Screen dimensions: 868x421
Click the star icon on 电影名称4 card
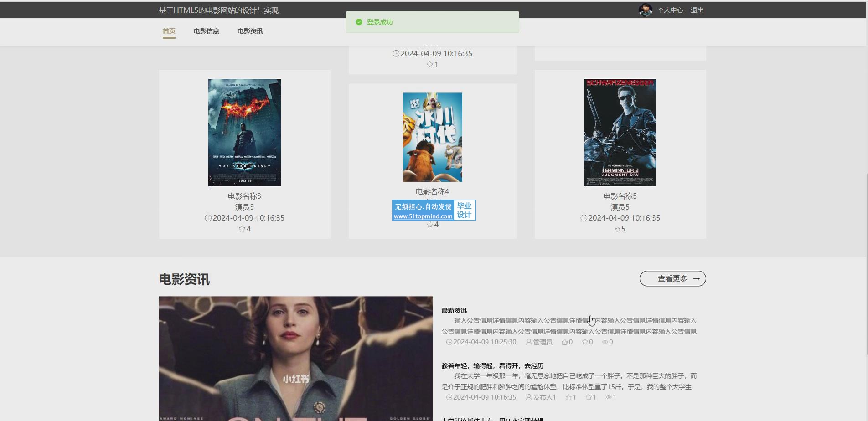(429, 224)
